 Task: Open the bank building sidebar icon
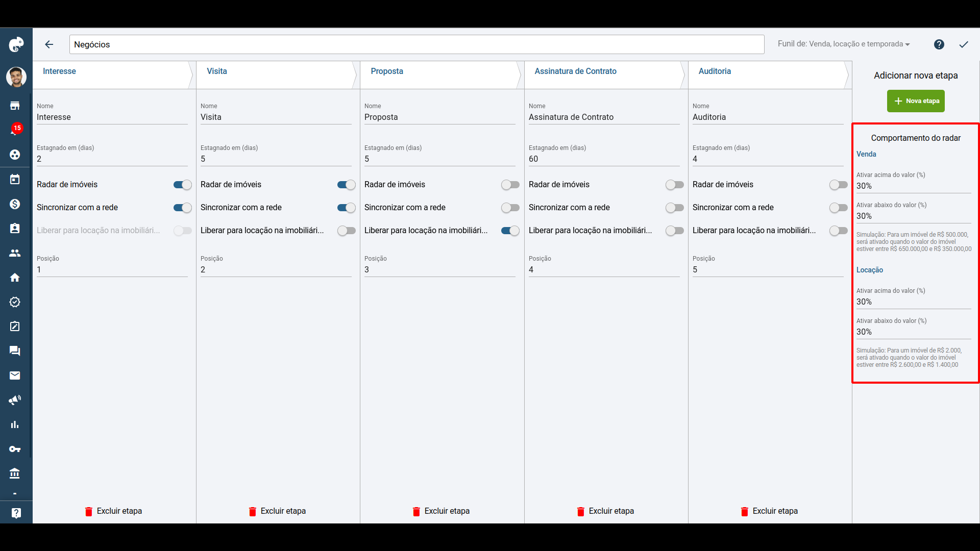(x=15, y=473)
